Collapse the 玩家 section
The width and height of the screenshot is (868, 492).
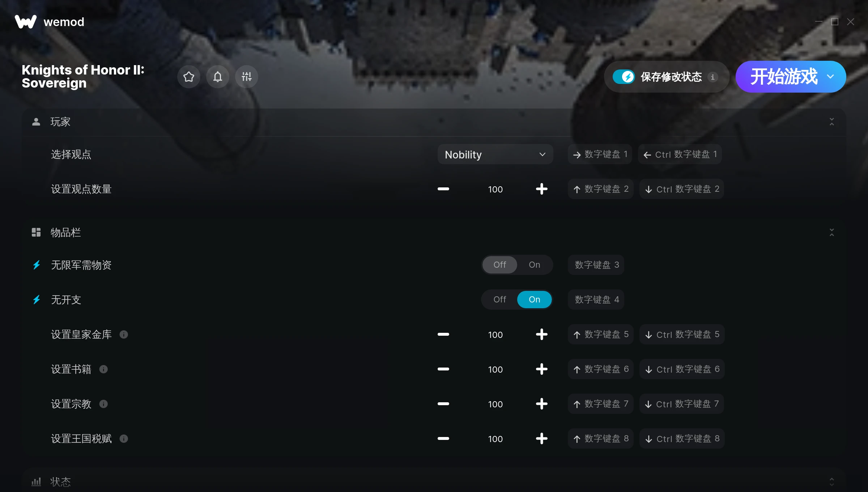(831, 122)
